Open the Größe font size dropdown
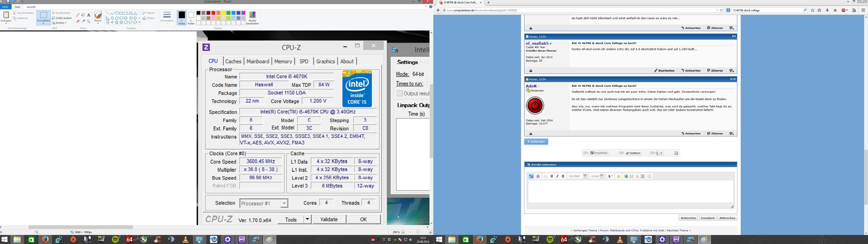 coord(597,176)
